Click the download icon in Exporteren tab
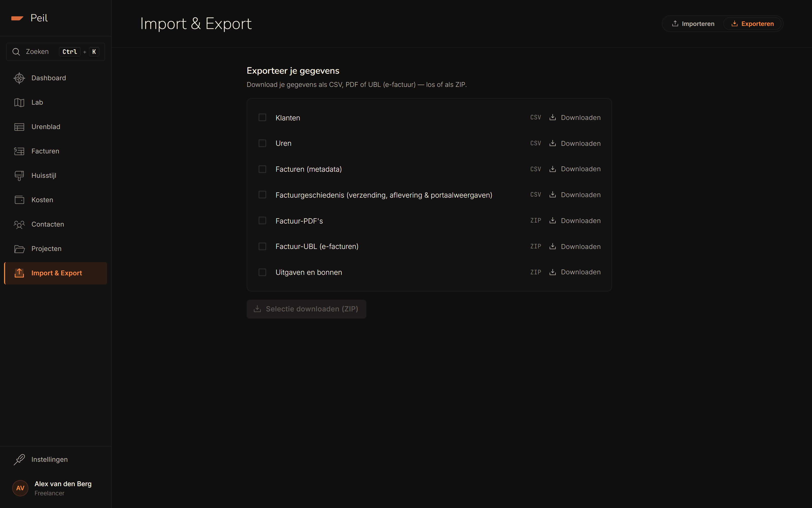This screenshot has height=508, width=812. pyautogui.click(x=735, y=24)
